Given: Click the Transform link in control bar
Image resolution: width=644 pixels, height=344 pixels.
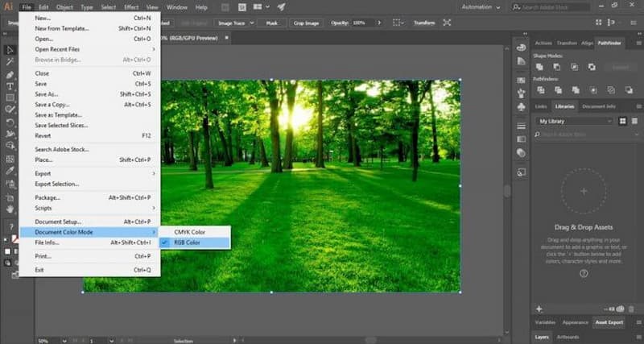Looking at the screenshot, I should pos(424,23).
